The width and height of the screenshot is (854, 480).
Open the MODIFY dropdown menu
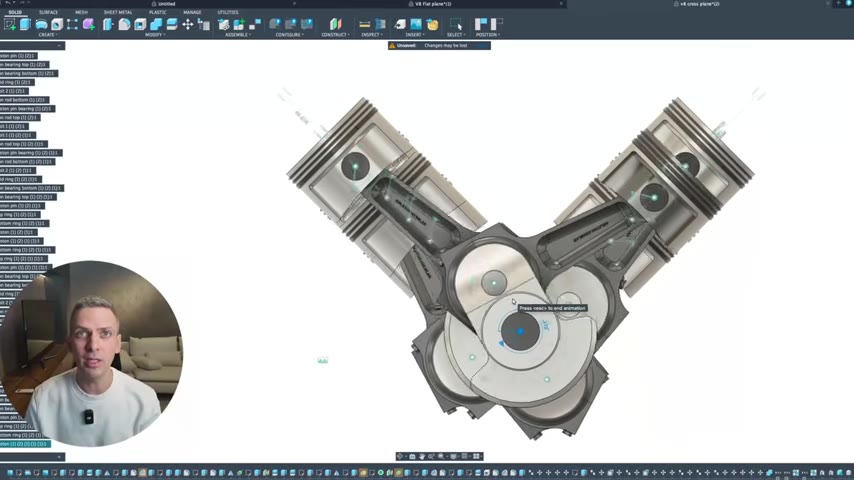pyautogui.click(x=155, y=35)
